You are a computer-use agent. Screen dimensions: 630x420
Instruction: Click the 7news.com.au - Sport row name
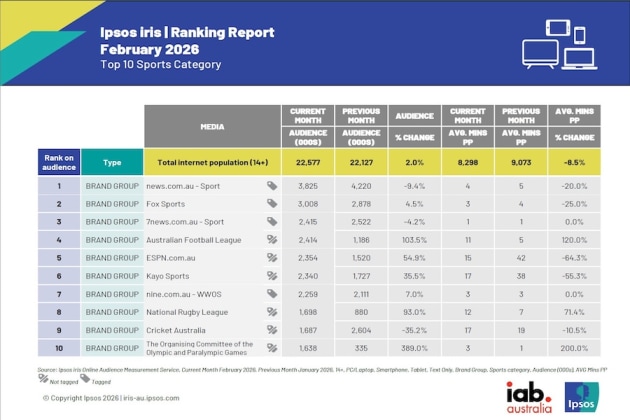[185, 222]
